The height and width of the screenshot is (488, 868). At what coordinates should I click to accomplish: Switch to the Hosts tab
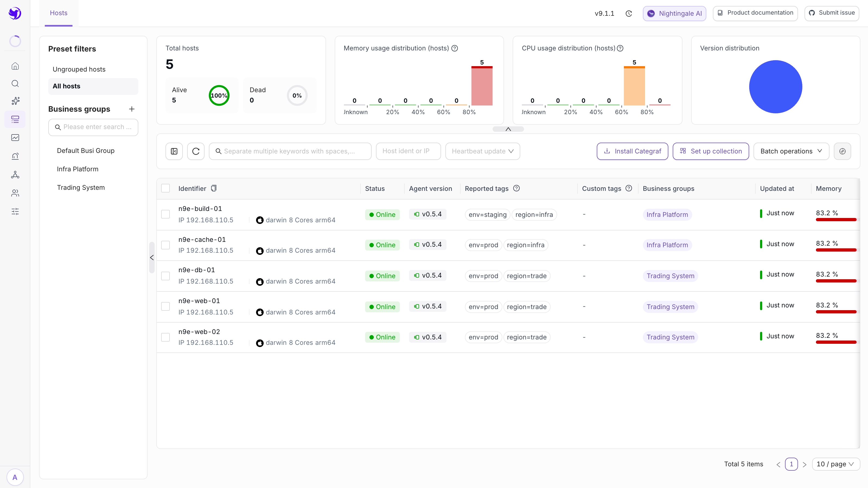point(59,13)
